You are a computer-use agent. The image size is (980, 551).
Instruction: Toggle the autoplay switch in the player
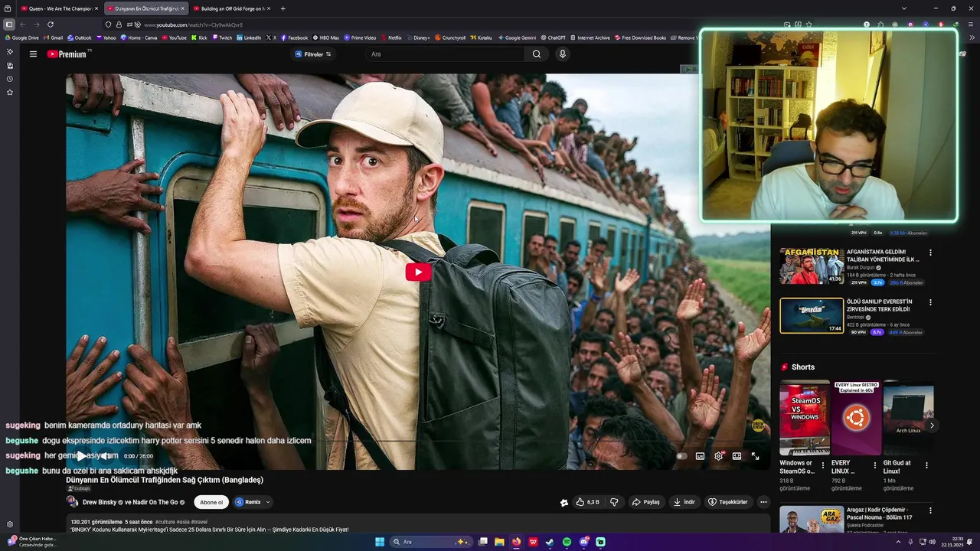coord(681,456)
